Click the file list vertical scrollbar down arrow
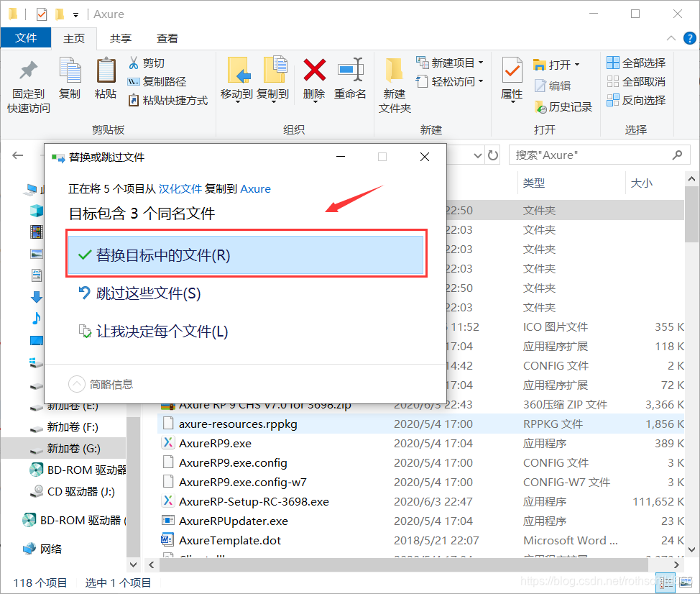Viewport: 700px width, 594px height. (691, 550)
